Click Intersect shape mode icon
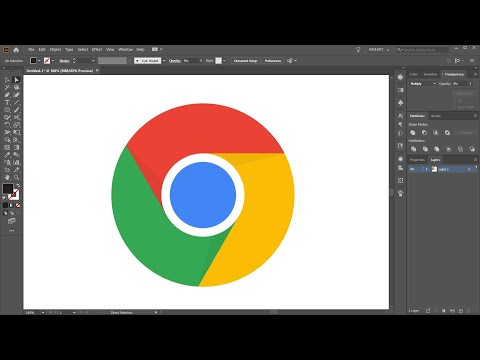Viewport: 480px width, 360px height. [436, 133]
